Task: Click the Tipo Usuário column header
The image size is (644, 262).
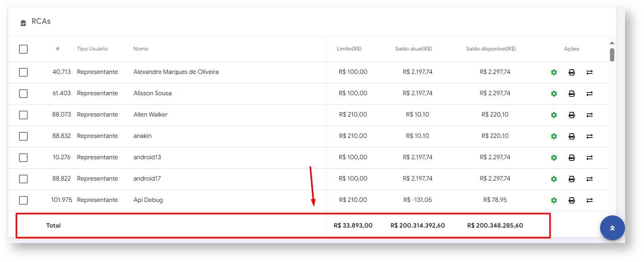Action: 92,49
